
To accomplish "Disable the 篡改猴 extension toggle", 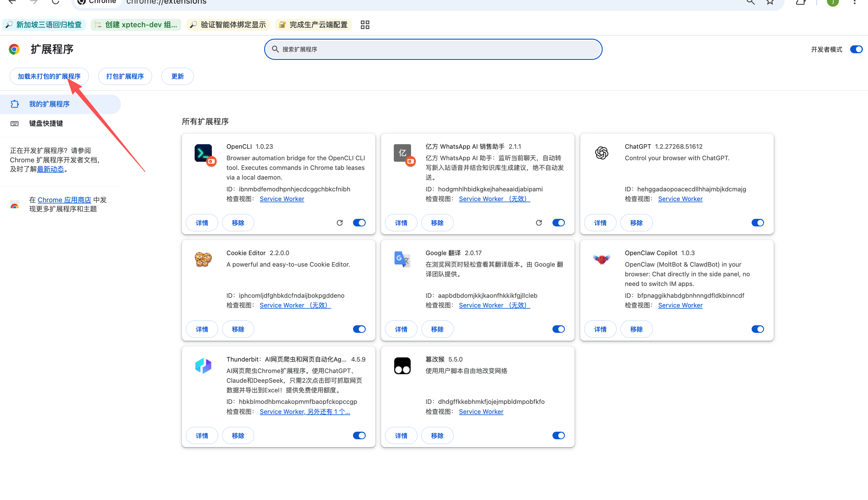I will pos(559,436).
